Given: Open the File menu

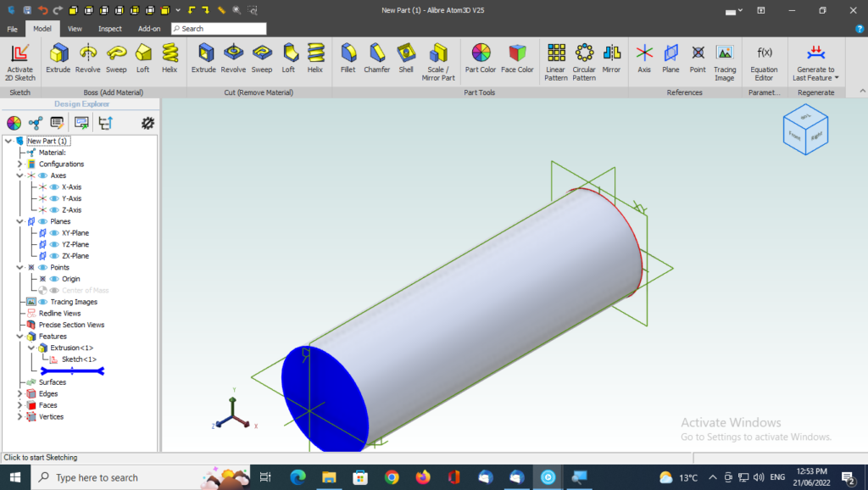Looking at the screenshot, I should [x=12, y=28].
